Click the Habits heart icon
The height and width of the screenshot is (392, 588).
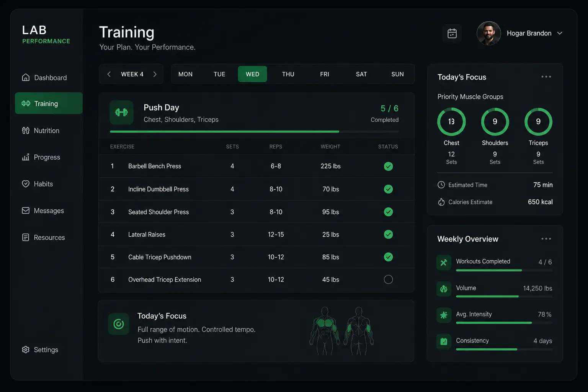tap(26, 184)
